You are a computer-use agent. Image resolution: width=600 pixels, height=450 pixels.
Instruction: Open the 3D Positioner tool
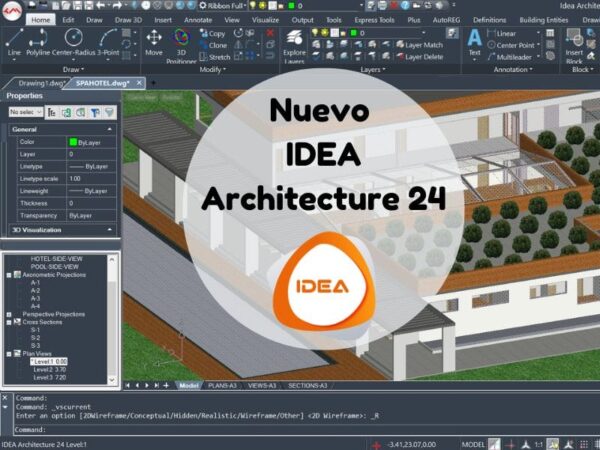click(x=181, y=45)
